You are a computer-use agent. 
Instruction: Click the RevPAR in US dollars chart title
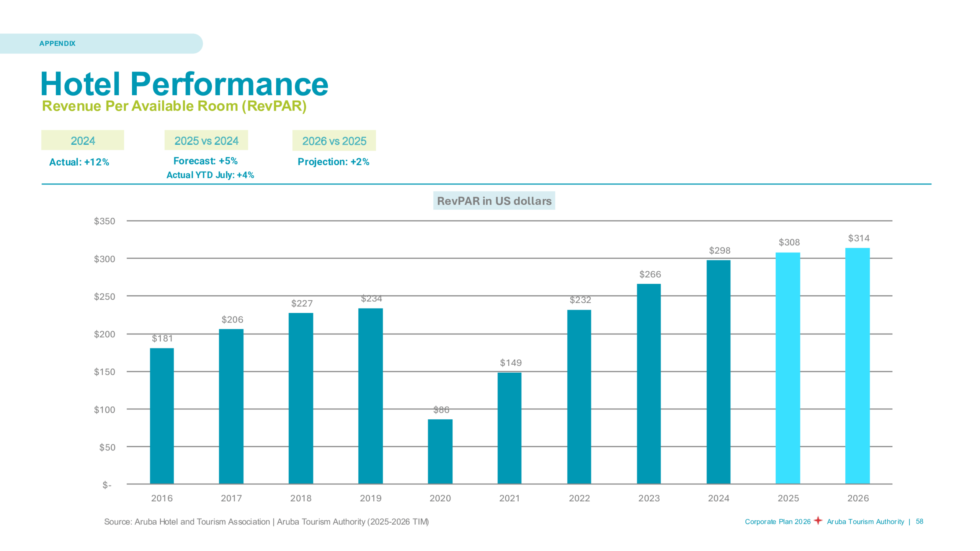tap(493, 200)
